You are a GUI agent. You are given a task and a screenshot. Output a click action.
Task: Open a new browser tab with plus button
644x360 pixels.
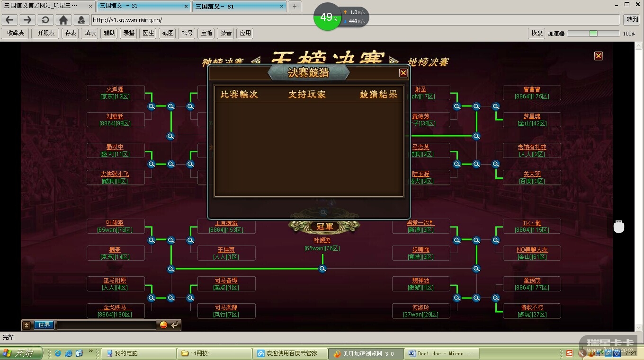pos(295,6)
